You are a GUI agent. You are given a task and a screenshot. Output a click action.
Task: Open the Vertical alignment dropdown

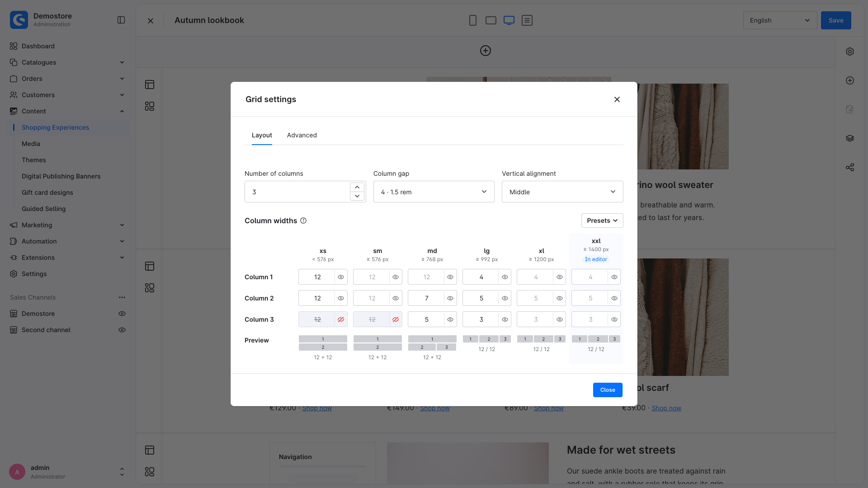click(x=562, y=192)
